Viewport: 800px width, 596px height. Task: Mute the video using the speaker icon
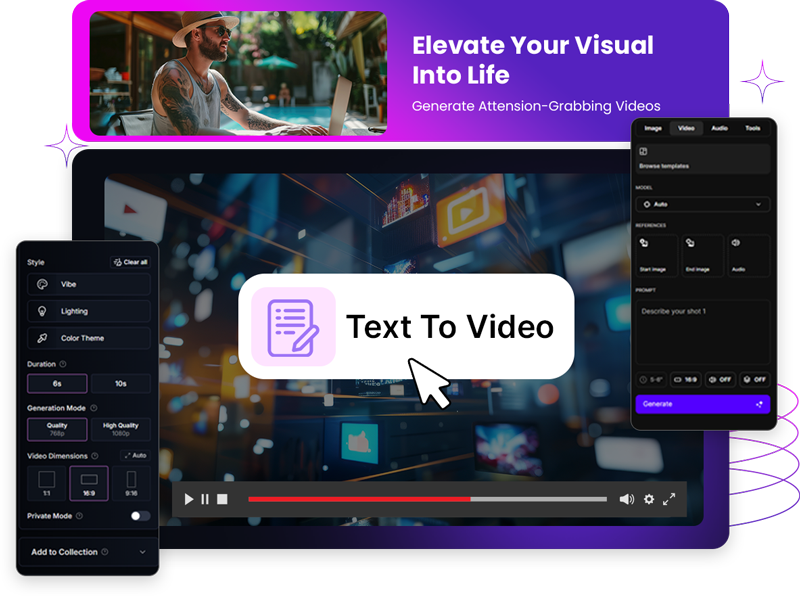(x=626, y=499)
